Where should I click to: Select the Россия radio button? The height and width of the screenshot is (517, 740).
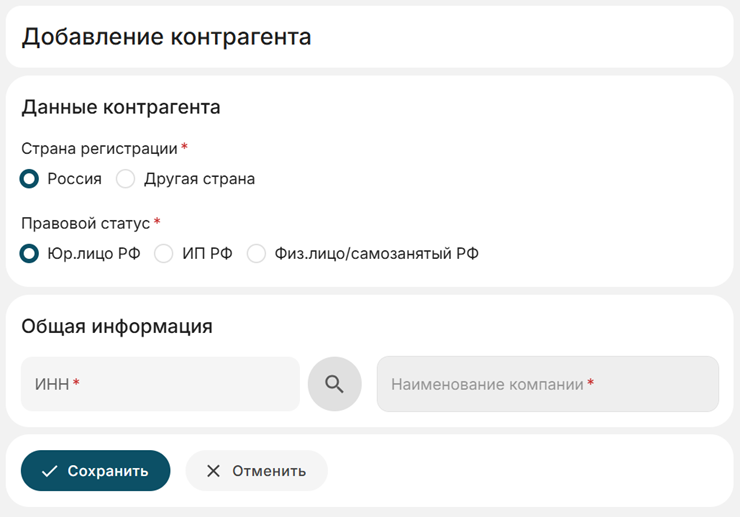30,179
